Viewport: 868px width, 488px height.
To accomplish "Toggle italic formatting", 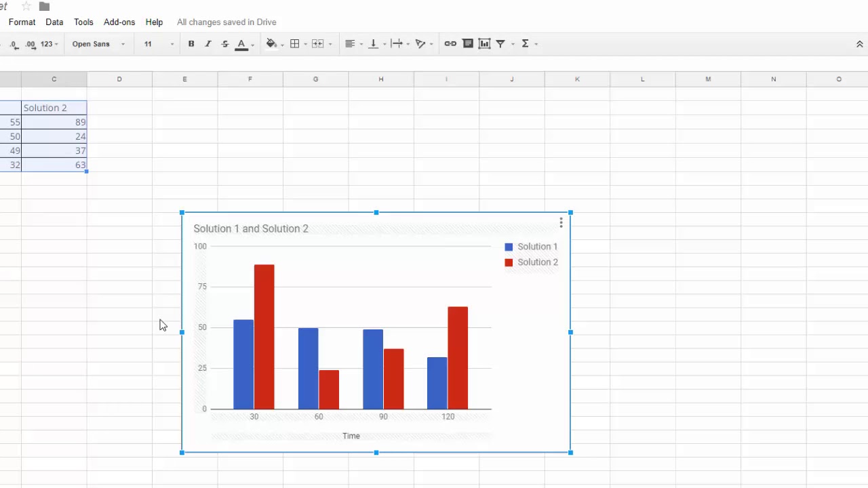I will [208, 44].
